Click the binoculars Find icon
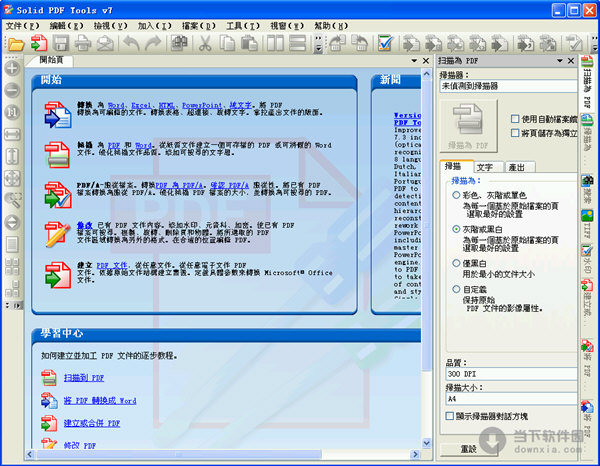600x466 pixels. tap(179, 43)
